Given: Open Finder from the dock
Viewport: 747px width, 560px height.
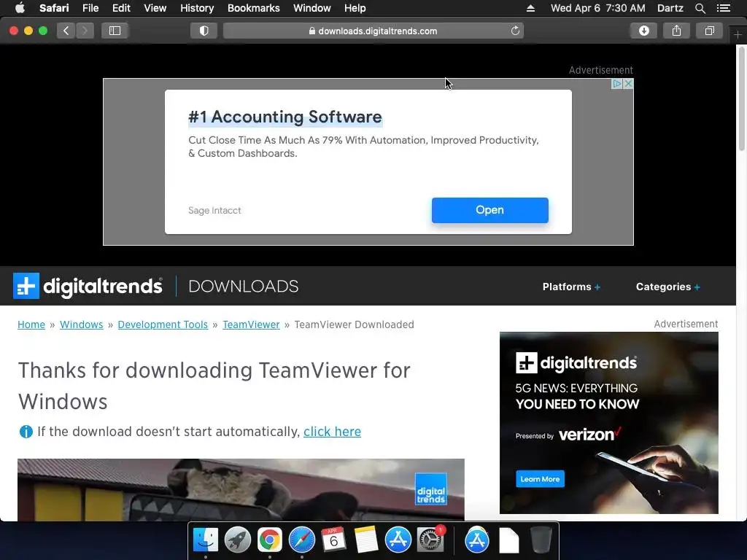Looking at the screenshot, I should point(205,540).
